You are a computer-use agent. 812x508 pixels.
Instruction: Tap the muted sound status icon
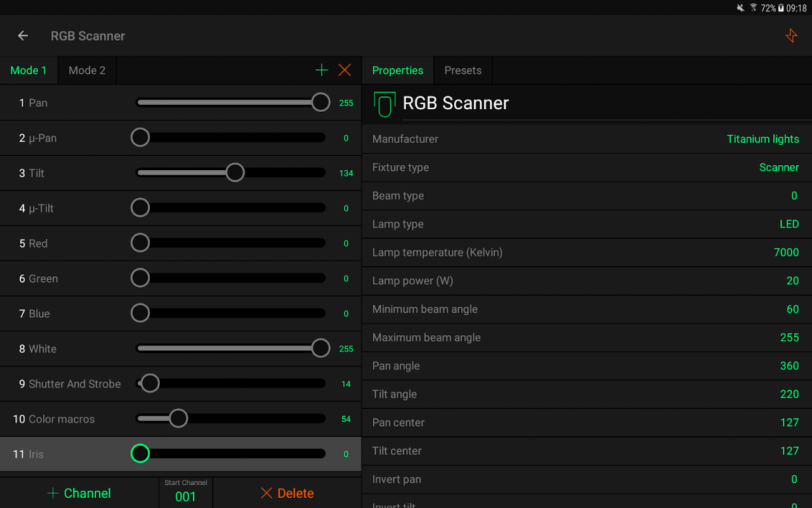click(x=740, y=8)
